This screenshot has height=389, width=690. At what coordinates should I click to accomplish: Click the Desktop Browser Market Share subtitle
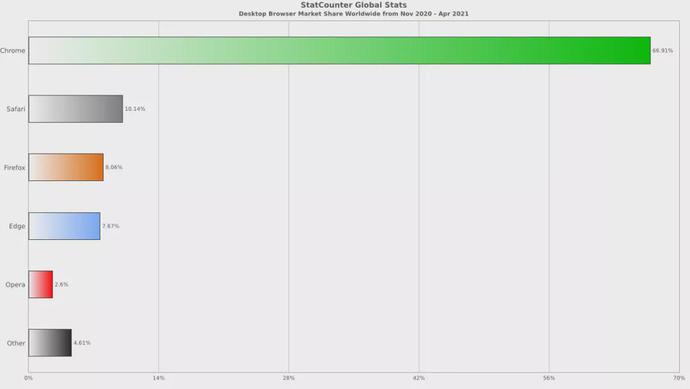coord(354,14)
